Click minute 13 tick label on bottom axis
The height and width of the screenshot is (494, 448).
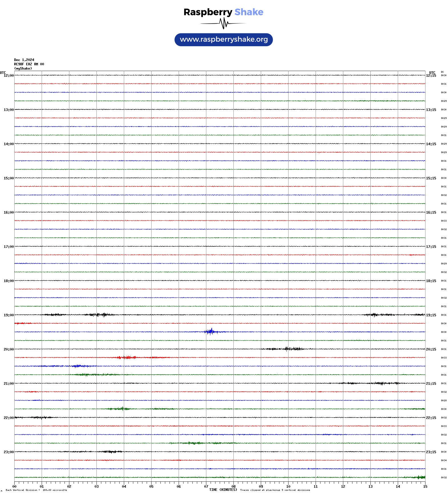(x=370, y=487)
